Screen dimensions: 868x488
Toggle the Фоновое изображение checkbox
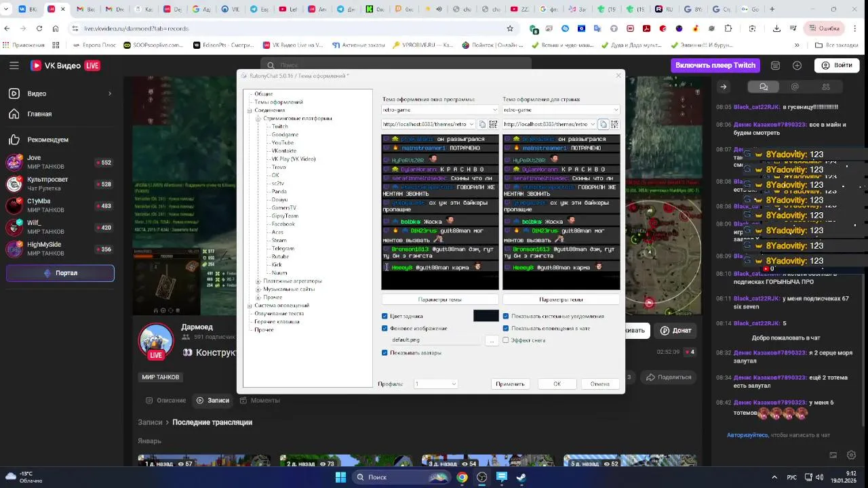click(384, 329)
